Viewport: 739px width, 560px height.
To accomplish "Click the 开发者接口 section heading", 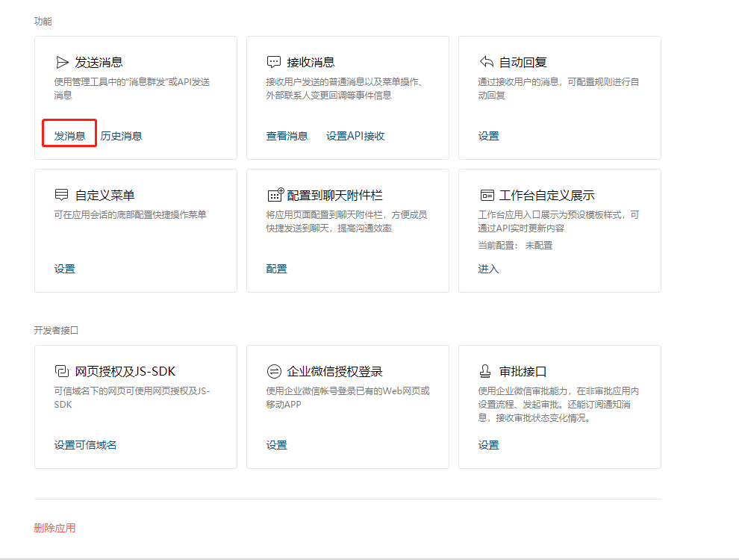I will pyautogui.click(x=56, y=331).
